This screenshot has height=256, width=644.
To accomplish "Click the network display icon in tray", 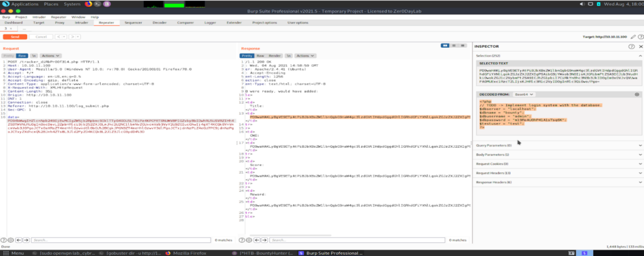I will [590, 4].
